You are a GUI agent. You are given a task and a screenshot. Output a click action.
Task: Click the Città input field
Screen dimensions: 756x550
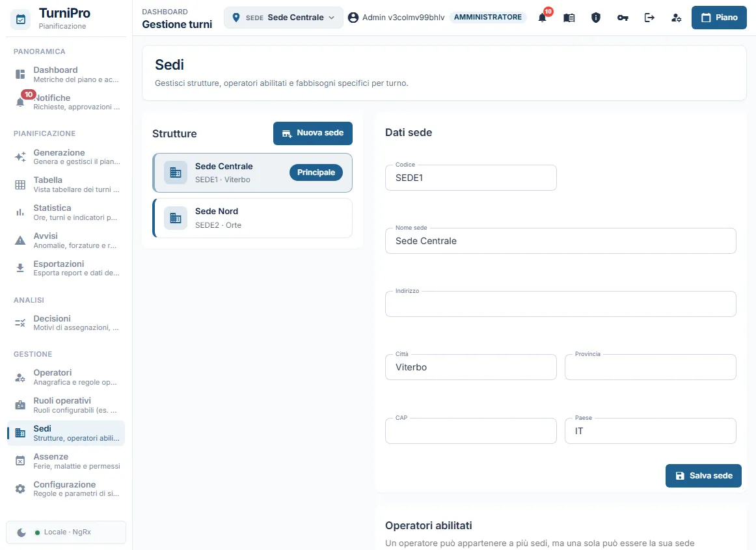[x=470, y=368]
